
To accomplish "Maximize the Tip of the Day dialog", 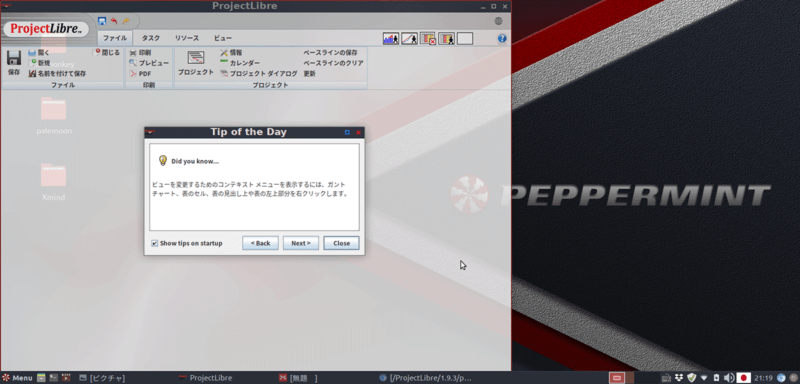I will coord(347,132).
